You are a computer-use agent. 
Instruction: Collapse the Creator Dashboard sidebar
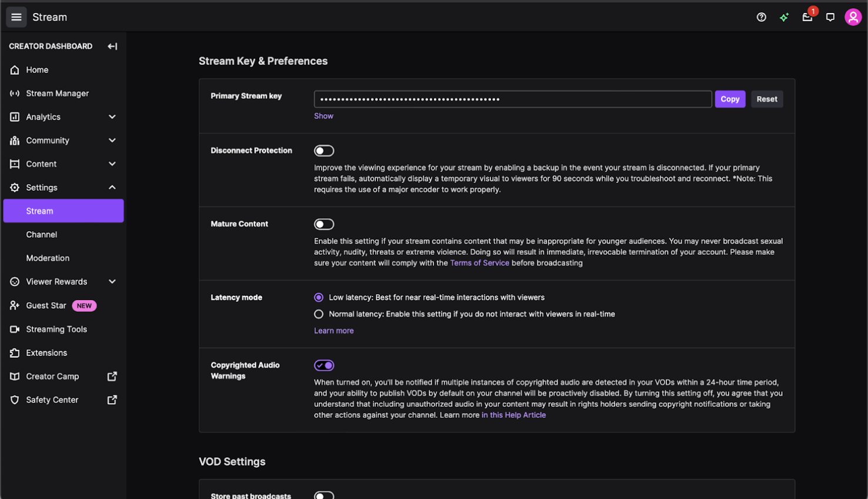(x=112, y=46)
